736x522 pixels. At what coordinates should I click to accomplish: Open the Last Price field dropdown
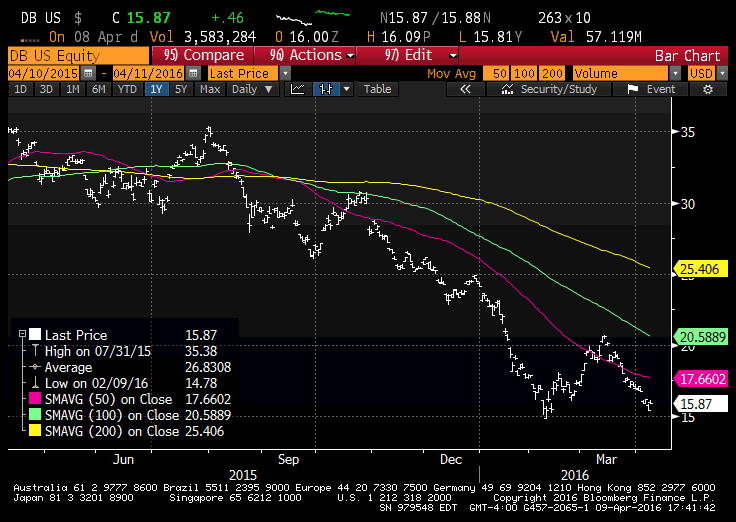tap(285, 74)
